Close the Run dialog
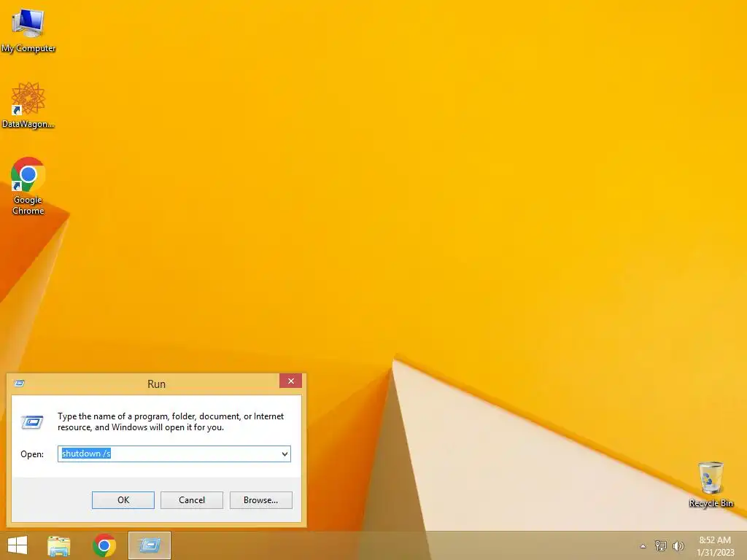Screen dimensions: 747x560 pyautogui.click(x=290, y=381)
